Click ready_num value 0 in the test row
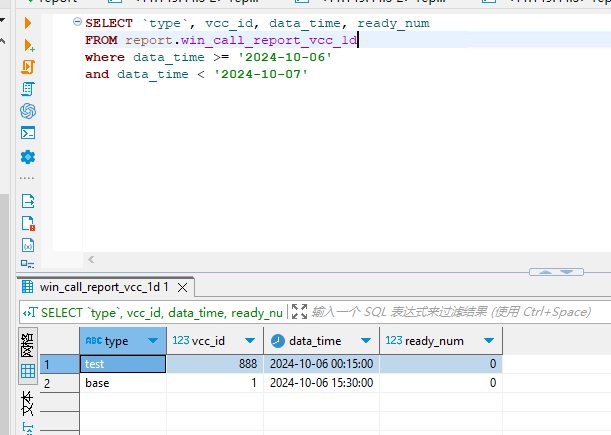The image size is (611, 435). (x=441, y=364)
